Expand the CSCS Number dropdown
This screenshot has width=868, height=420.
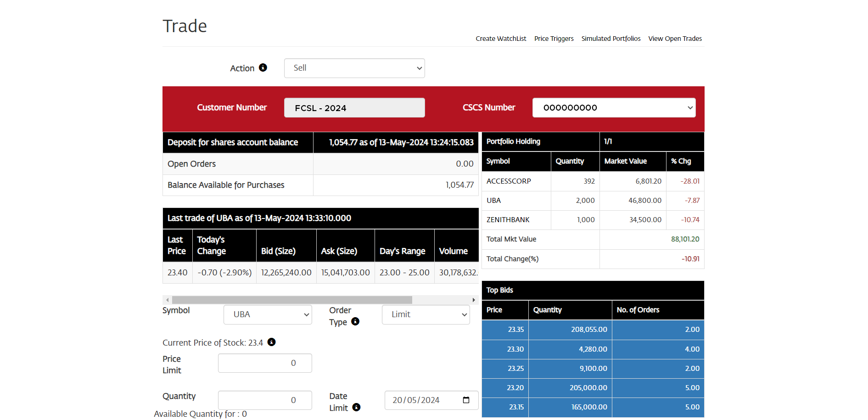point(613,107)
